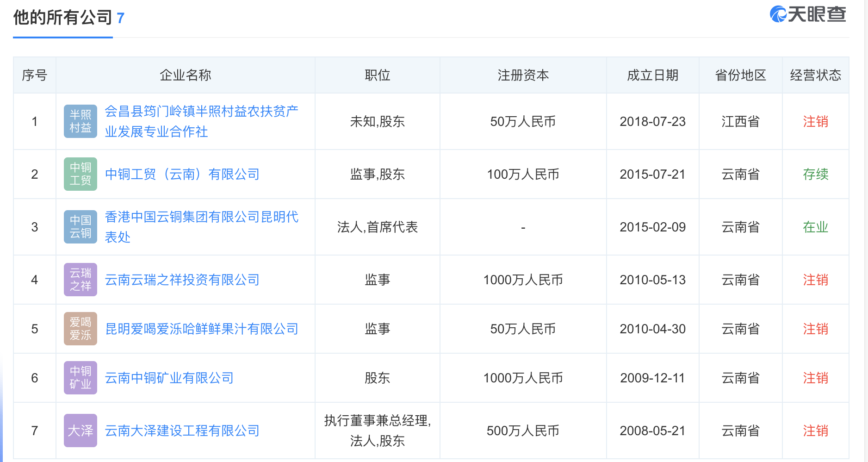Viewport: 868px width, 462px height.
Task: Open 云南中铜矿业有限公司 link
Action: (x=169, y=378)
